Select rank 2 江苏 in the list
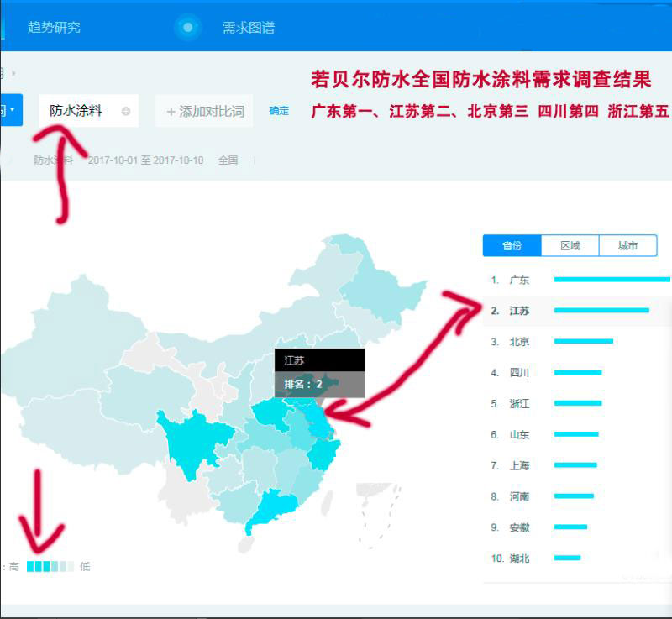 577,311
